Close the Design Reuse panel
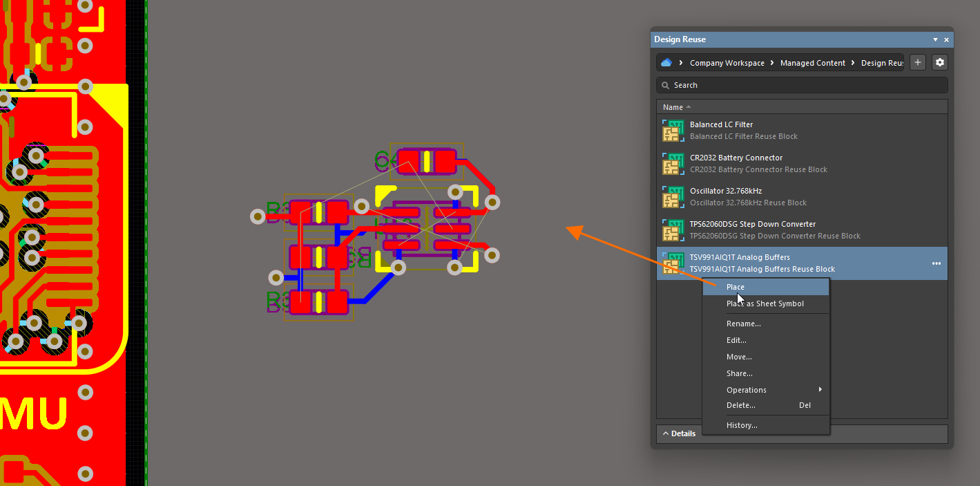This screenshot has width=980, height=486. (946, 40)
